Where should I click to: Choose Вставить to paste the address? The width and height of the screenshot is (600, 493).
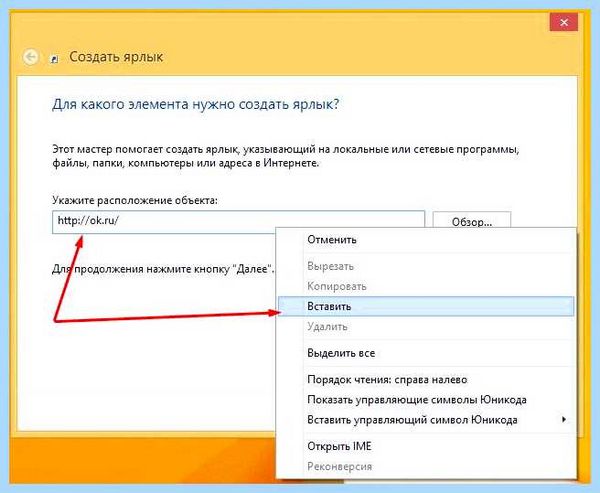coord(426,306)
